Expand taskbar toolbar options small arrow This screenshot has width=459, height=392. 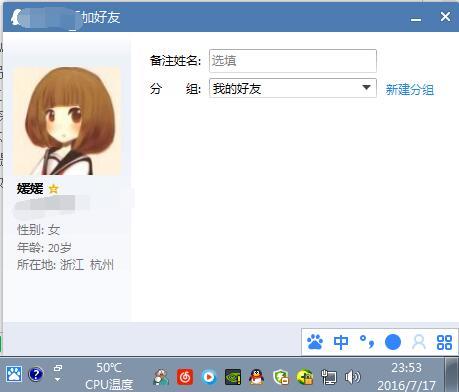[57, 379]
